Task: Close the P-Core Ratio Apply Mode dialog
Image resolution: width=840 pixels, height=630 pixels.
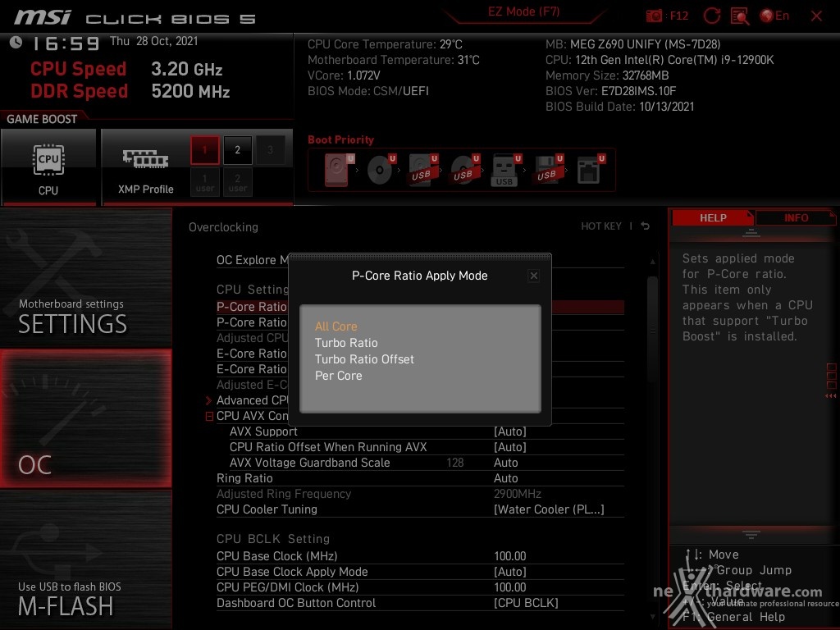Action: pyautogui.click(x=533, y=276)
